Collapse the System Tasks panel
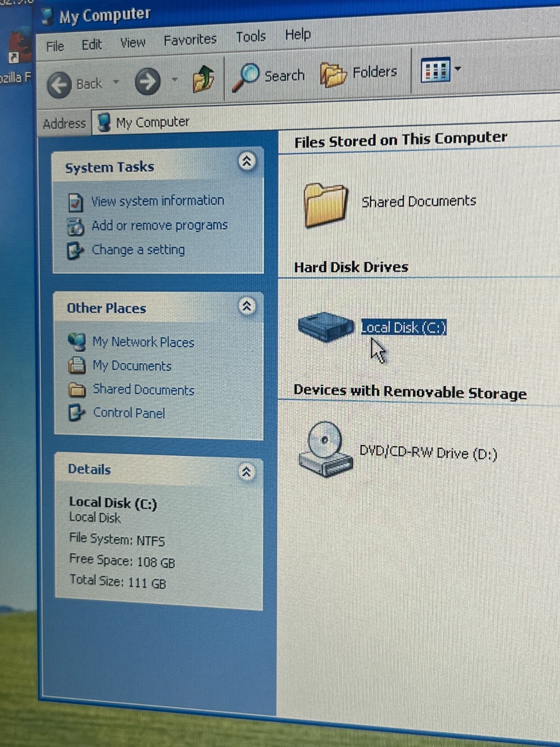This screenshot has height=747, width=560. [x=247, y=161]
